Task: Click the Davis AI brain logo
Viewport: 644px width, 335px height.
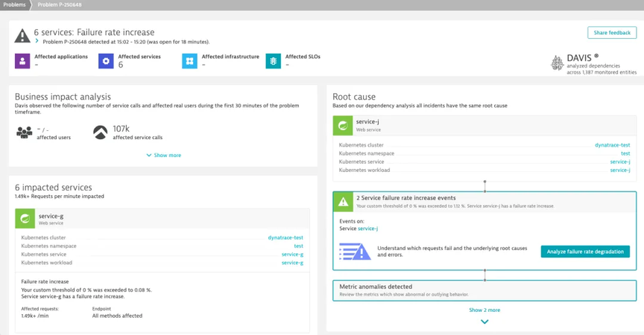Action: click(558, 63)
